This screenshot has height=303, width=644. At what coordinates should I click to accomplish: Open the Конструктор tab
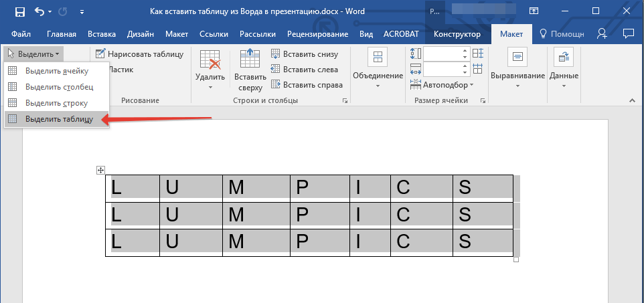[457, 34]
